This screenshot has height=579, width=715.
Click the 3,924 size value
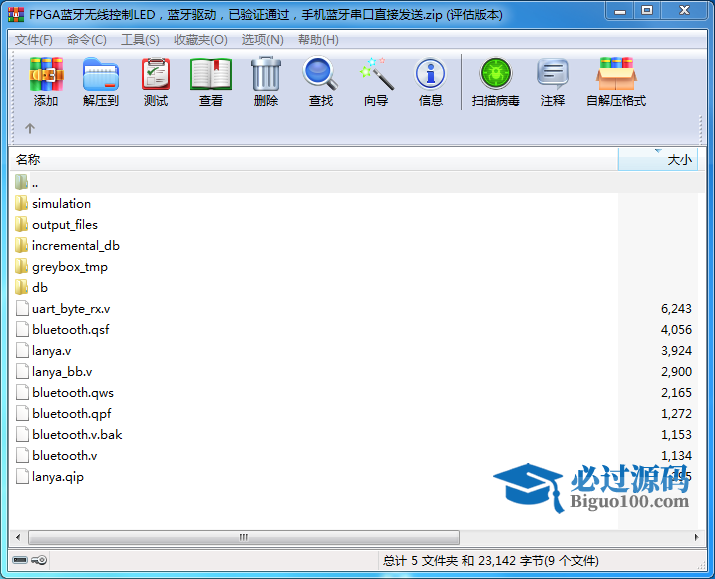[676, 351]
